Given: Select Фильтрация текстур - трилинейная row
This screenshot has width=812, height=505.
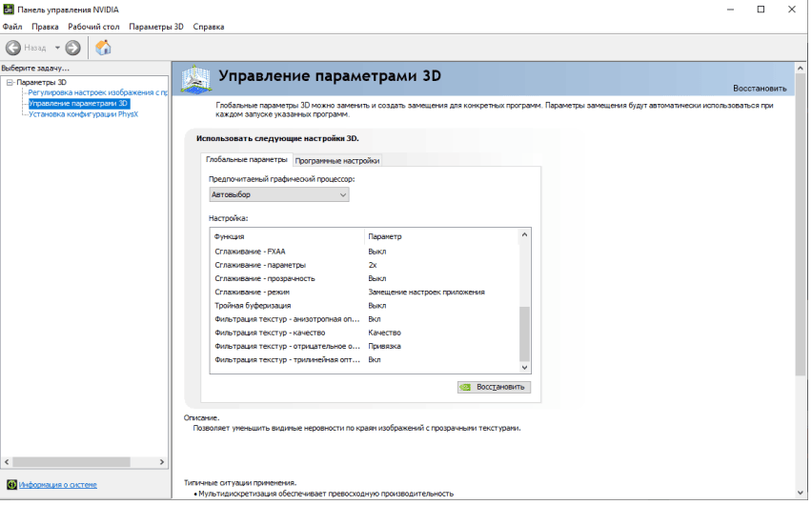Looking at the screenshot, I should [x=366, y=361].
